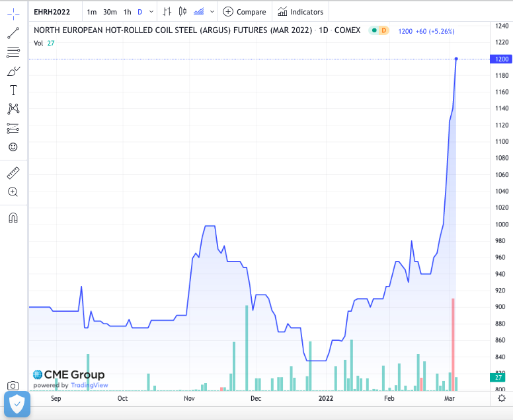
Task: Take a chart snapshot with camera icon
Action: pyautogui.click(x=13, y=386)
